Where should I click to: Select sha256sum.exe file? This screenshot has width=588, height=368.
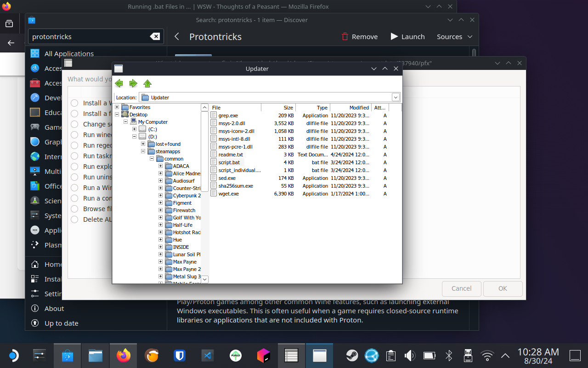(x=236, y=186)
